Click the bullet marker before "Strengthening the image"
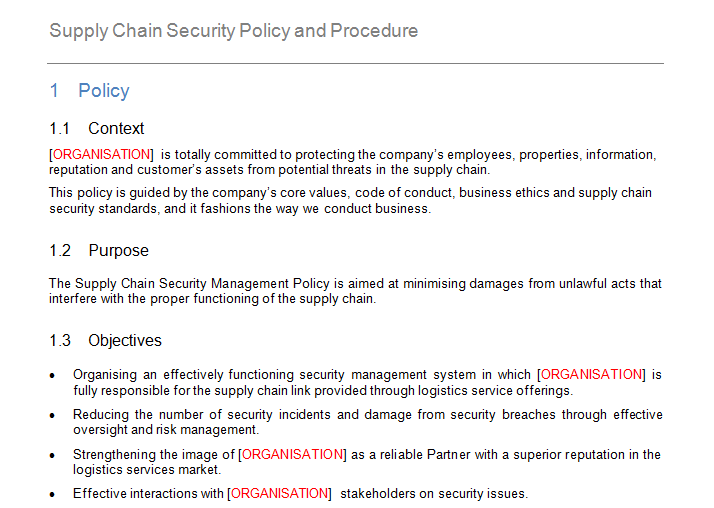Screen dimensions: 714x508 pyautogui.click(x=53, y=455)
